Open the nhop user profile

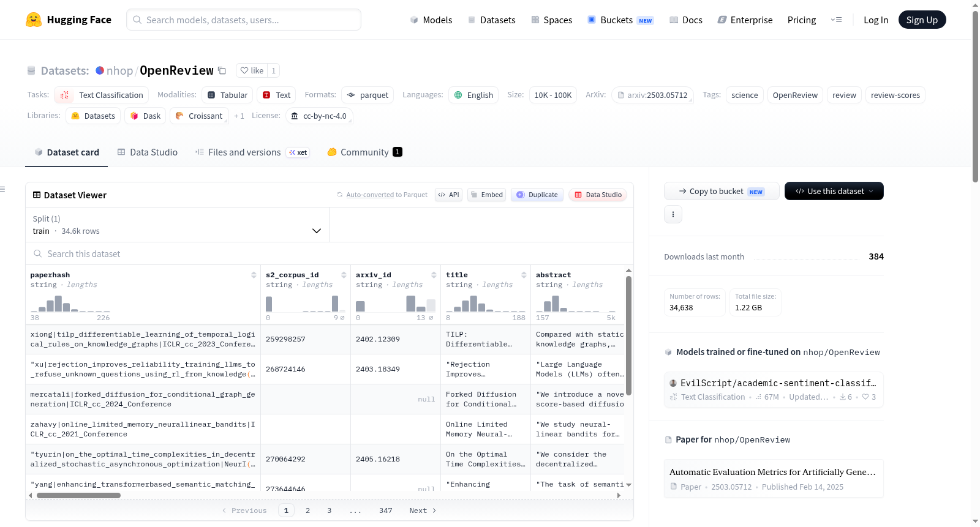(x=119, y=70)
